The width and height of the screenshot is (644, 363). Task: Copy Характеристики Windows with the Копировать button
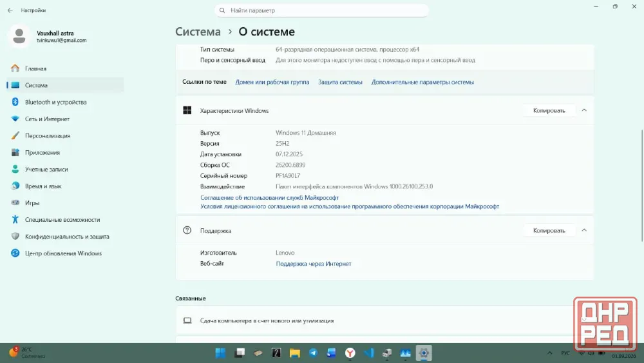(549, 111)
